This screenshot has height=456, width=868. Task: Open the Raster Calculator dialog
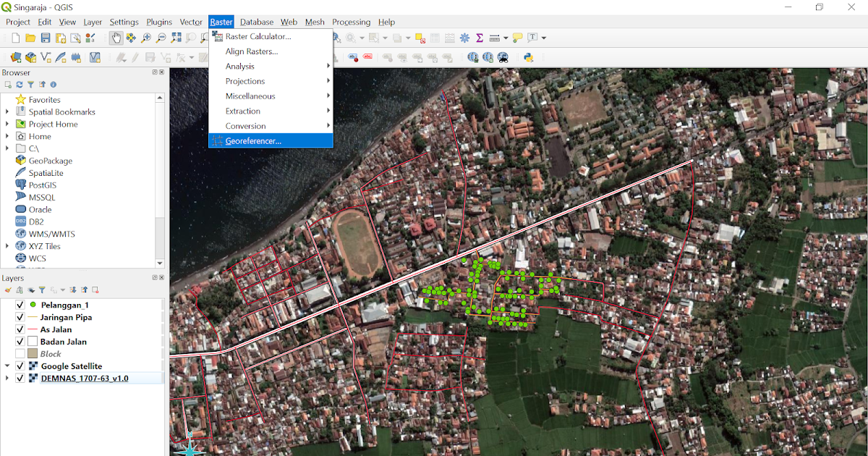point(257,36)
